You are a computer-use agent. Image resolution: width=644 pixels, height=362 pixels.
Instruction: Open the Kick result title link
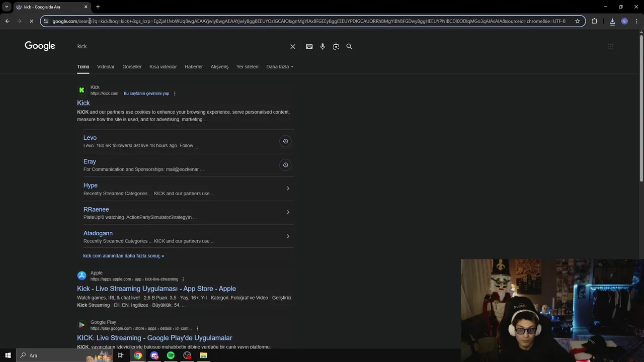[84, 103]
